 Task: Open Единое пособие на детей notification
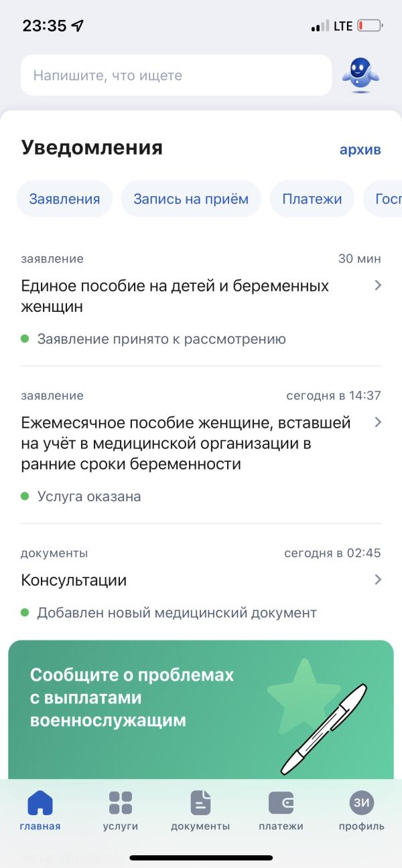click(x=201, y=300)
